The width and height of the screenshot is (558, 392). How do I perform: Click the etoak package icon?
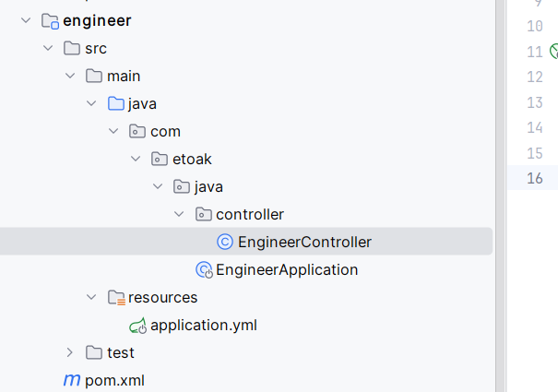click(x=159, y=160)
